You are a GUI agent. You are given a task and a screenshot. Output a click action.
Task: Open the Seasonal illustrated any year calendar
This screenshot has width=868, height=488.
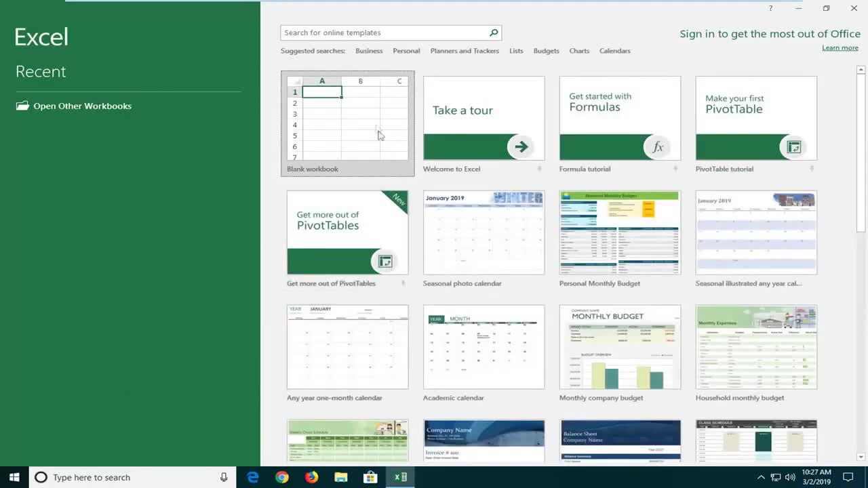click(756, 232)
